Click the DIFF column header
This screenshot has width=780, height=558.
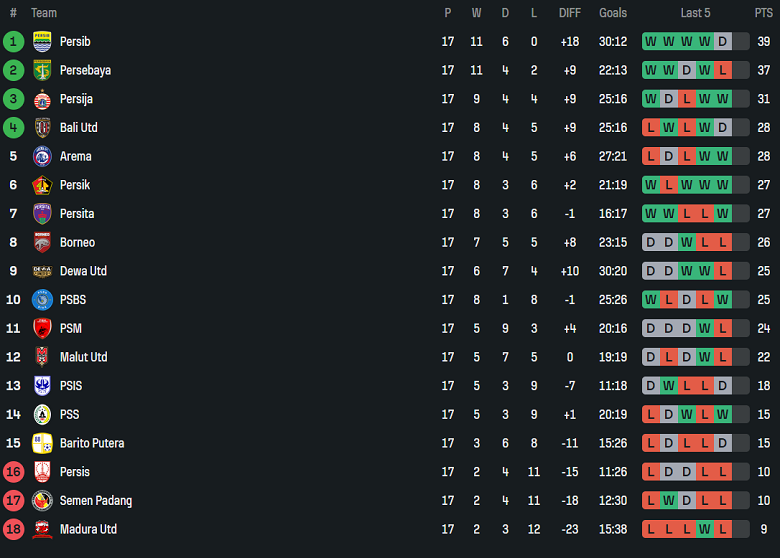pos(569,13)
